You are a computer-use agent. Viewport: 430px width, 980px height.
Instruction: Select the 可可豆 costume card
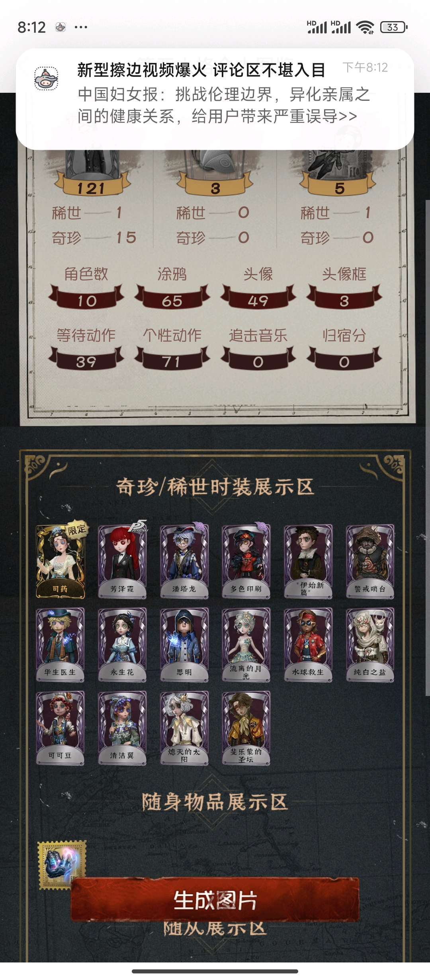[60, 728]
